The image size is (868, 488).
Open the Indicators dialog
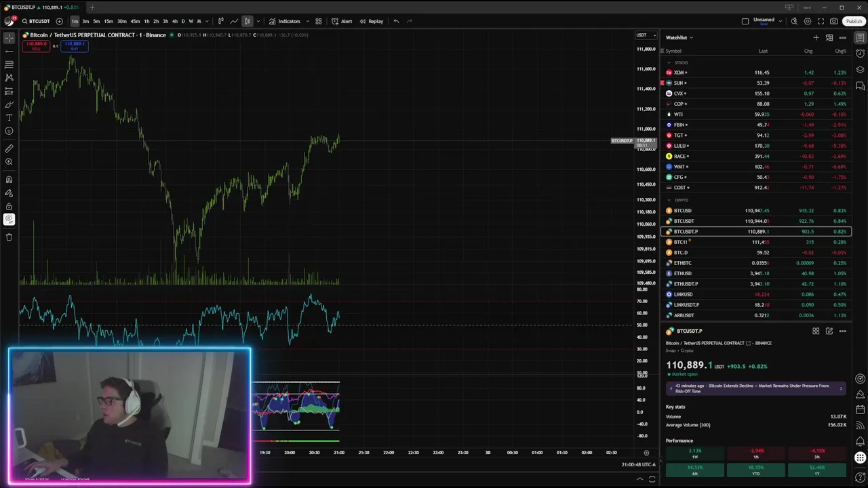[285, 21]
